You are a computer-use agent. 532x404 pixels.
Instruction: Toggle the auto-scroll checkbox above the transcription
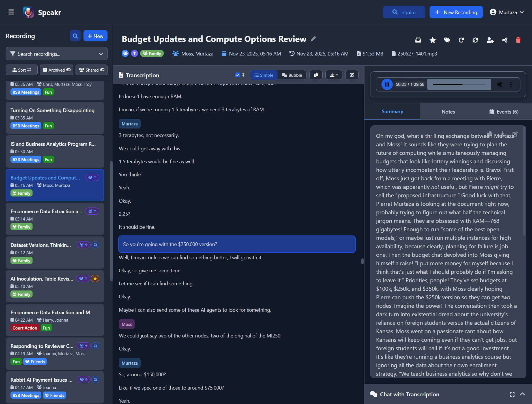pyautogui.click(x=237, y=75)
